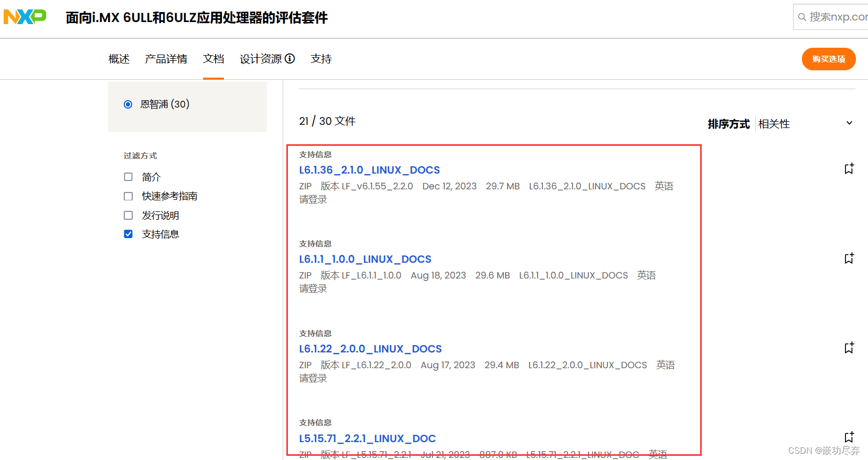This screenshot has width=868, height=460.
Task: Bookmark the L6.1.1_1.0.0_LINUX_DOCS entry
Action: pyautogui.click(x=849, y=258)
